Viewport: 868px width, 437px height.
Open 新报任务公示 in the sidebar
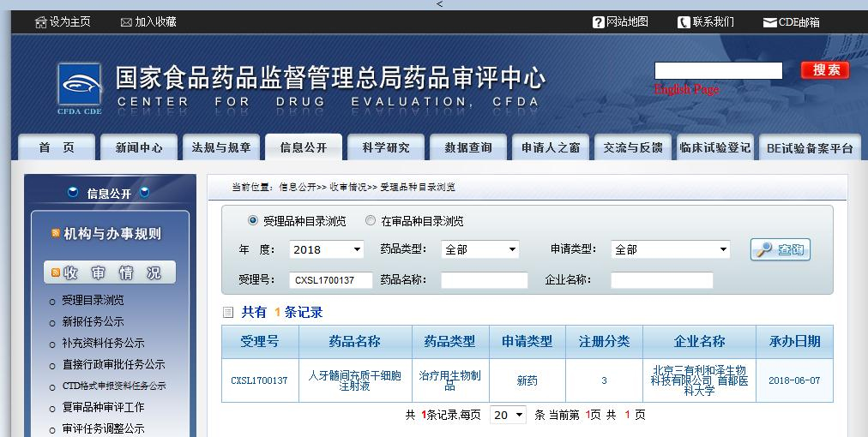pos(93,321)
